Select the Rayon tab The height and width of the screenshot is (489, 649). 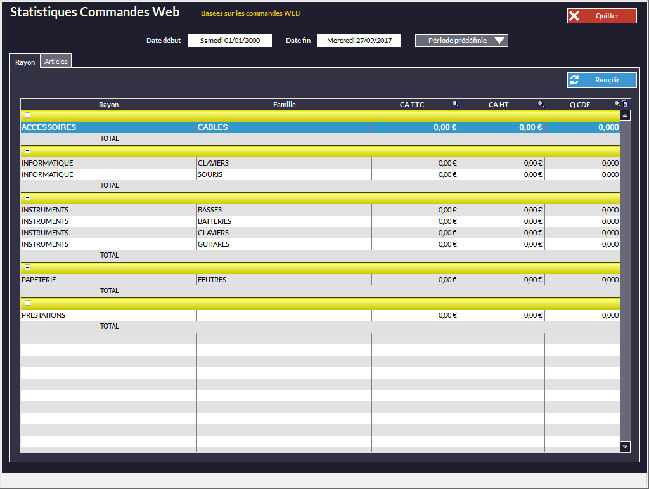point(25,61)
